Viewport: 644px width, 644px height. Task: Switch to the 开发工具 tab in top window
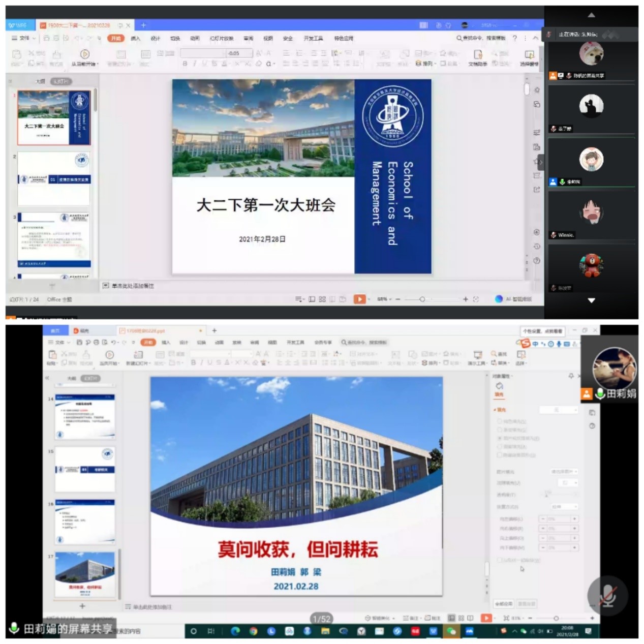(313, 38)
